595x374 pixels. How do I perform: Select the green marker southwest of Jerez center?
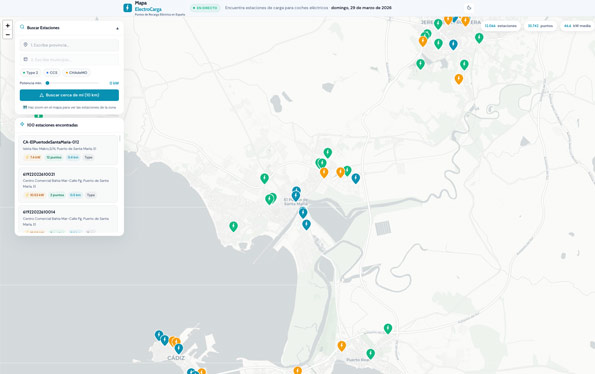420,64
